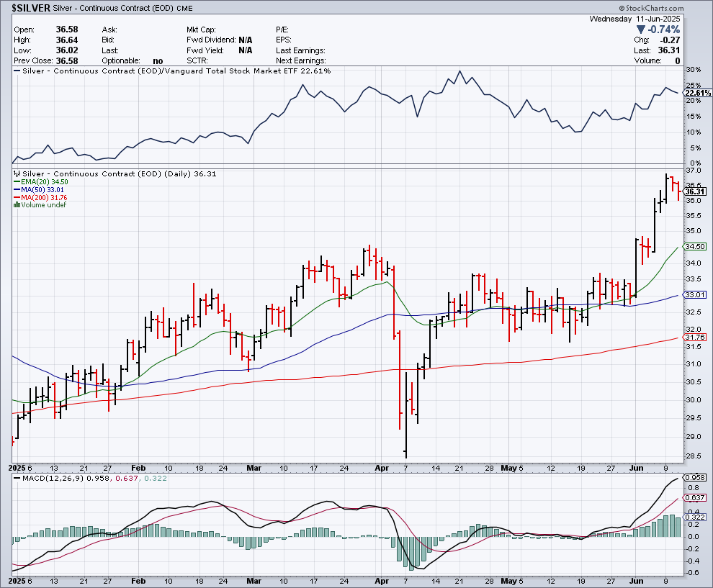713x588 pixels.
Task: Click the Wednesday 11-Jun-2025 date text
Action: pos(636,18)
